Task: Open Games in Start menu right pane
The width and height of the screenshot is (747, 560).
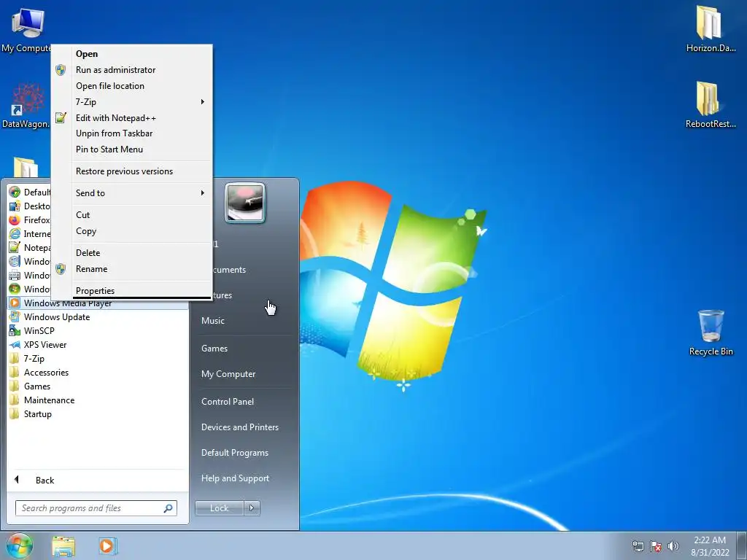Action: coord(214,348)
